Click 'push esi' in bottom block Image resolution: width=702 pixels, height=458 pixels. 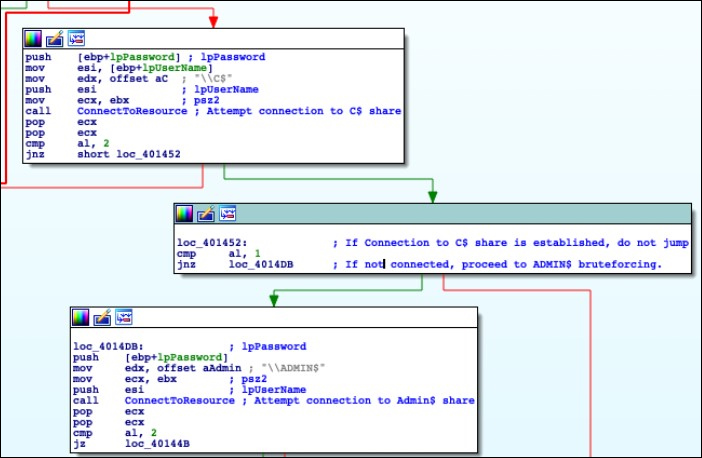click(109, 390)
